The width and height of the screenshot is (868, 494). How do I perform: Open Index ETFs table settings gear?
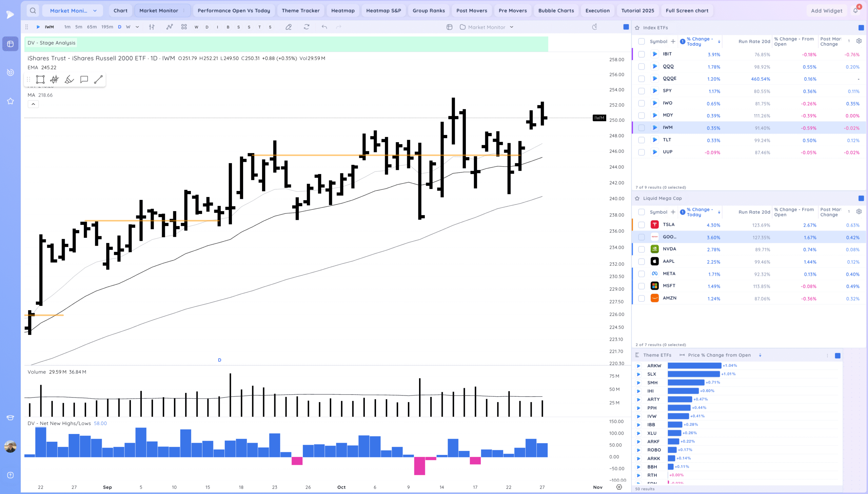click(x=859, y=41)
